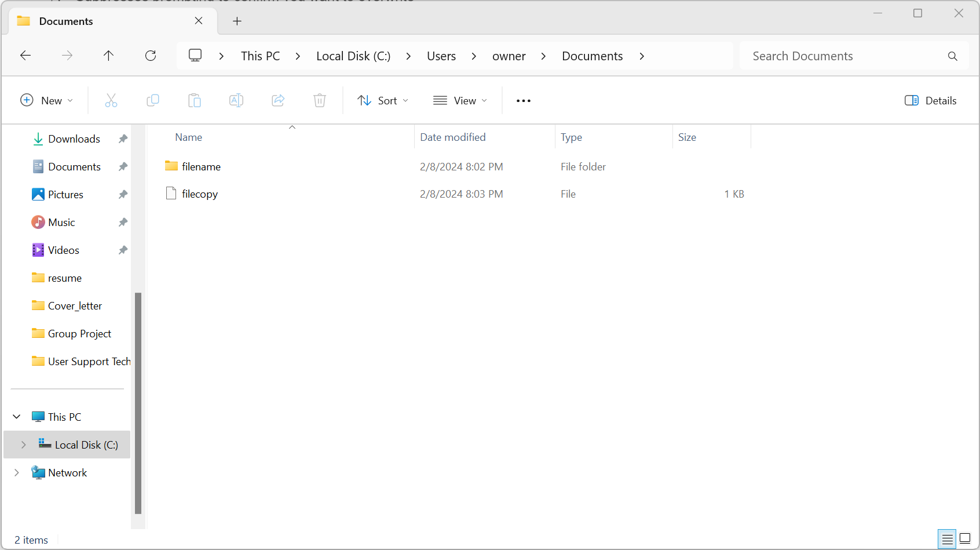
Task: Refresh the Documents folder
Action: tap(151, 56)
